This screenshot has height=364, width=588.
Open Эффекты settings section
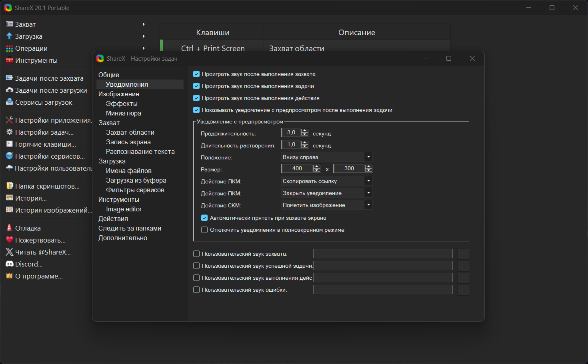pos(122,103)
